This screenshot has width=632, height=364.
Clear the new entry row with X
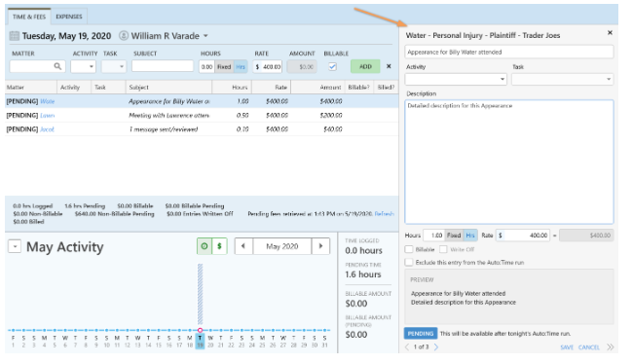point(389,66)
